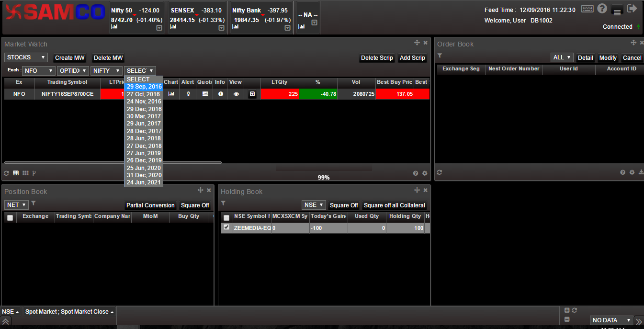Screen dimensions: 644x329
Task: Open Market Watch settings gear
Action: [424, 173]
